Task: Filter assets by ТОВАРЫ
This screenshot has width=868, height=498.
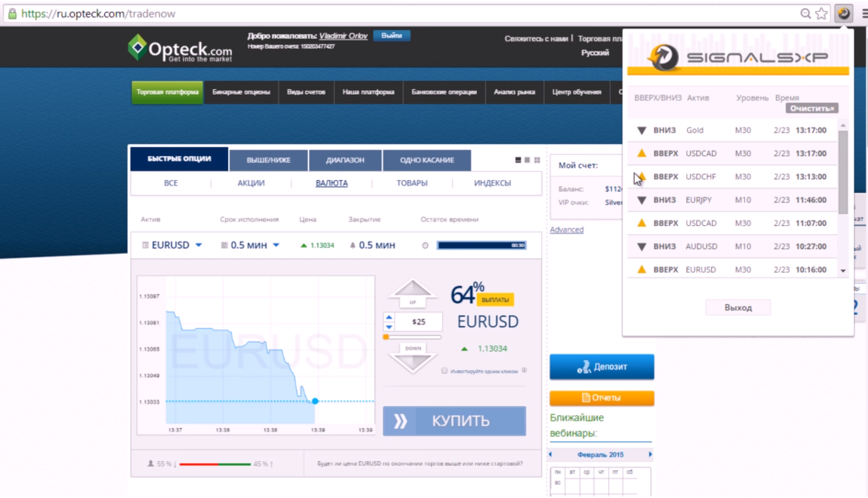Action: [412, 183]
